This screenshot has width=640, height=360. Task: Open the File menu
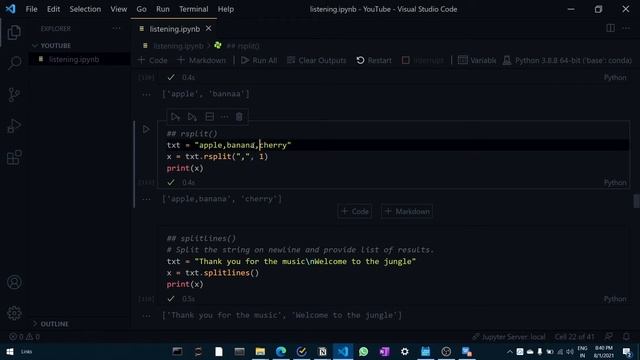(31, 9)
